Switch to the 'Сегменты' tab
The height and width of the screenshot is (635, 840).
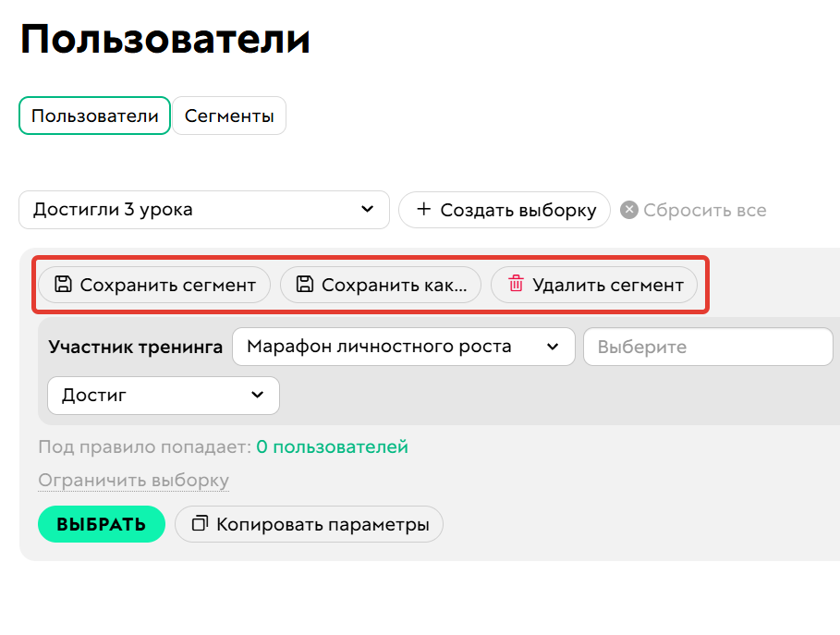click(228, 116)
